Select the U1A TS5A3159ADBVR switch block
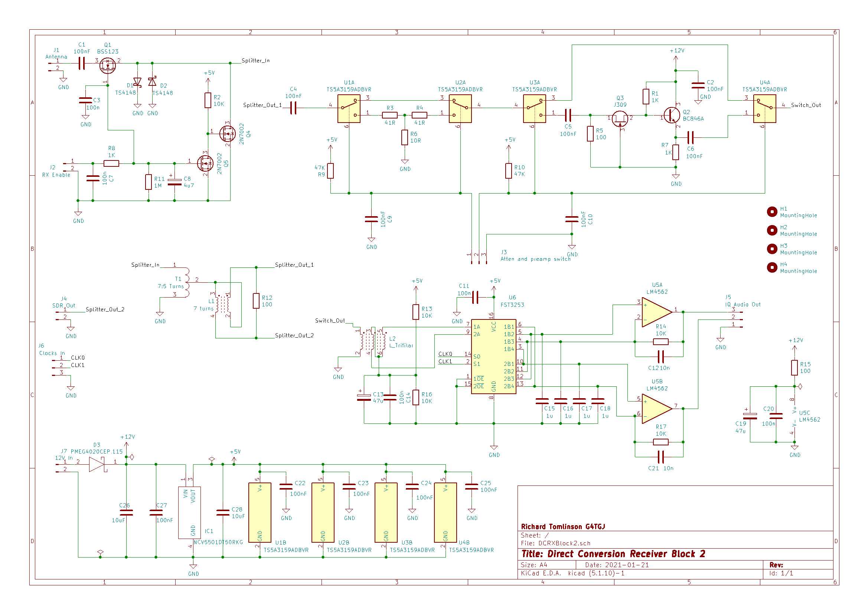 pos(349,108)
